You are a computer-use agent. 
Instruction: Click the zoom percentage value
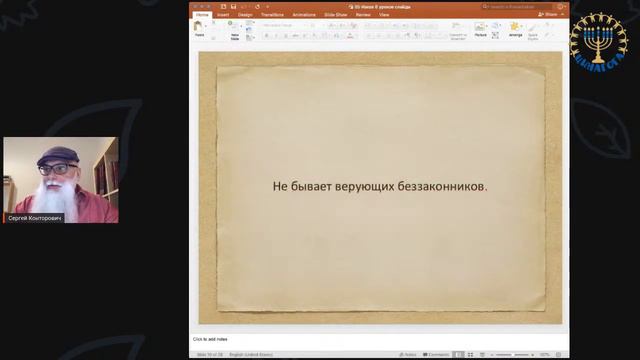click(x=545, y=355)
